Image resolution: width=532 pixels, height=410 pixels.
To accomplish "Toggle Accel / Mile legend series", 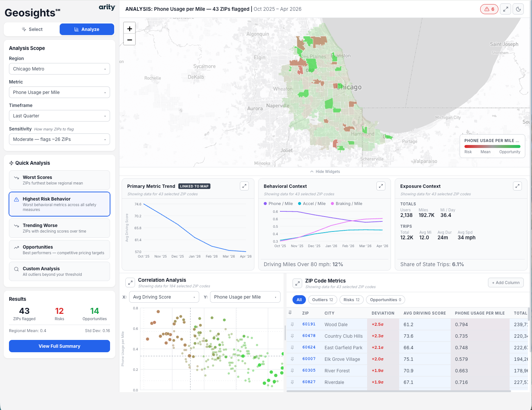I will [x=312, y=204].
